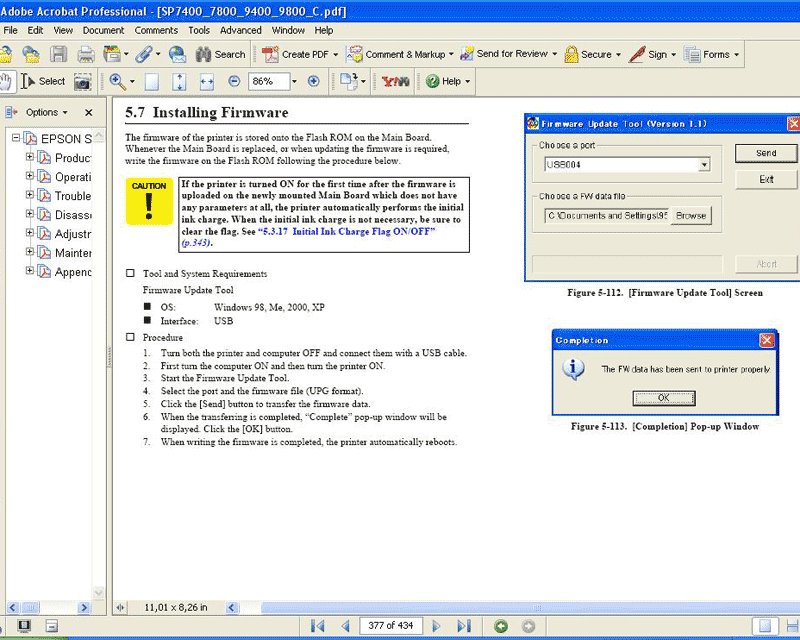Expand the Operati bookmark
The image size is (800, 640).
(30, 176)
